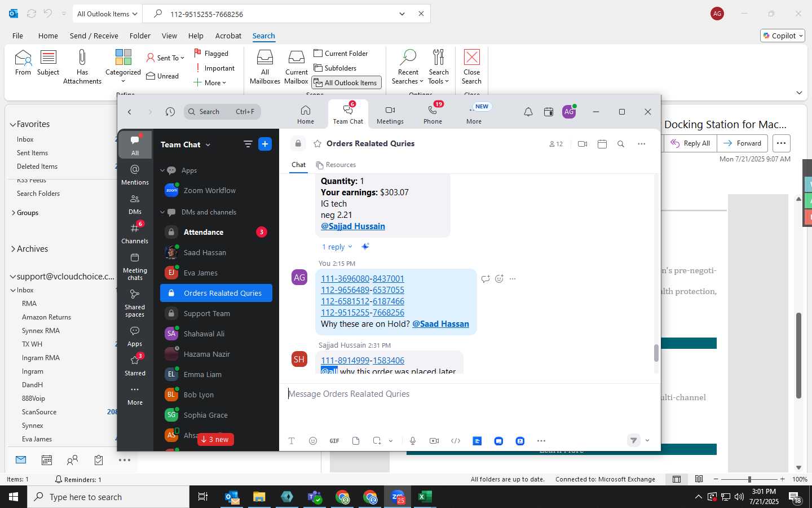
Task: Reply to the AG message in thread
Action: (x=486, y=279)
